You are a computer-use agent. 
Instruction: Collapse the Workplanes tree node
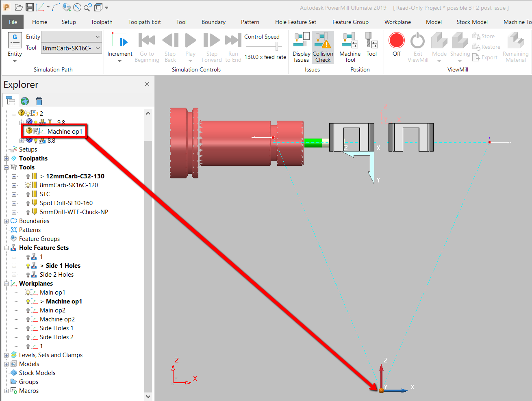click(x=6, y=283)
